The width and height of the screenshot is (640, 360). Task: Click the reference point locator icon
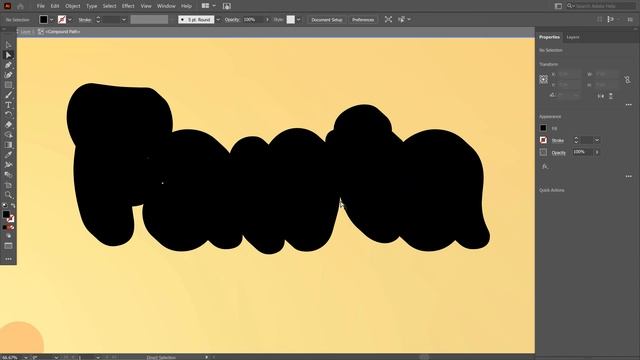[543, 79]
